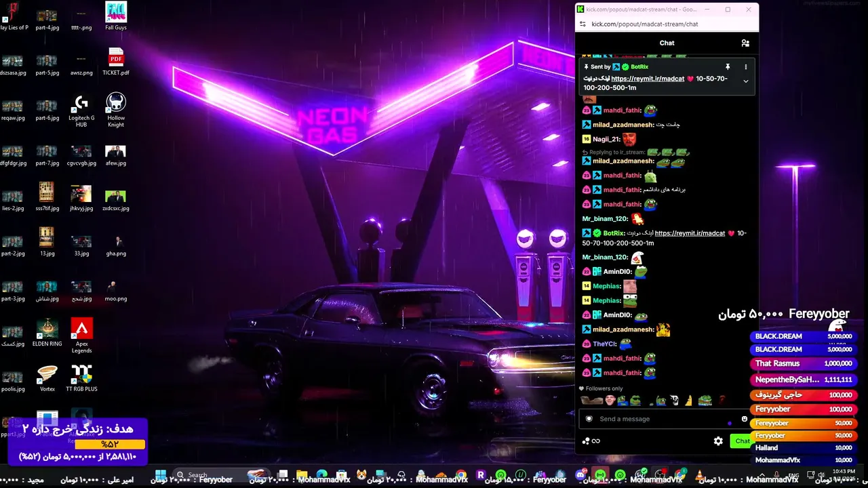Click the green Chat send button
868x488 pixels.
coord(743,441)
